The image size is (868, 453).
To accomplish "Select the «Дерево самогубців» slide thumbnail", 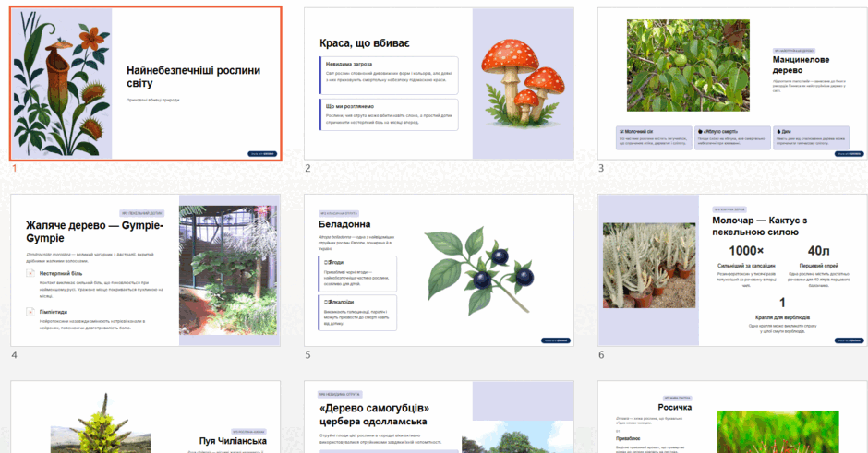I will [x=439, y=417].
